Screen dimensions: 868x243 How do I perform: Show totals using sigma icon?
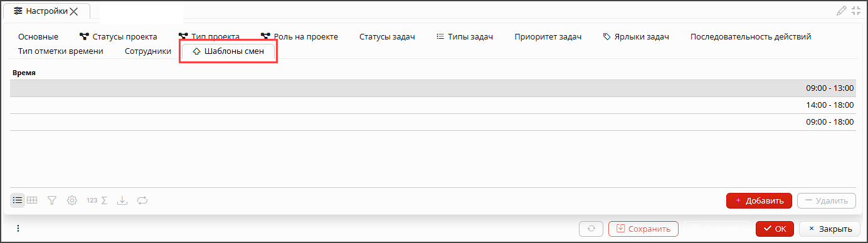click(105, 200)
